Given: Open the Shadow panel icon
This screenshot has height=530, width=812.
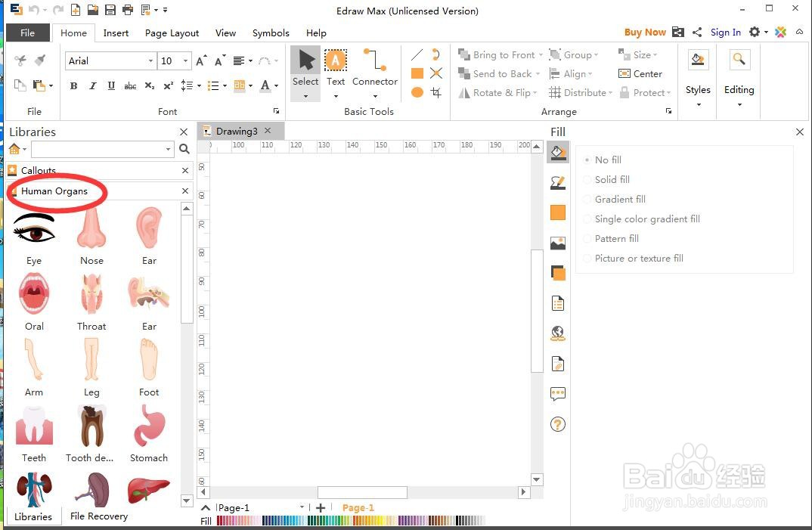Looking at the screenshot, I should coord(558,273).
